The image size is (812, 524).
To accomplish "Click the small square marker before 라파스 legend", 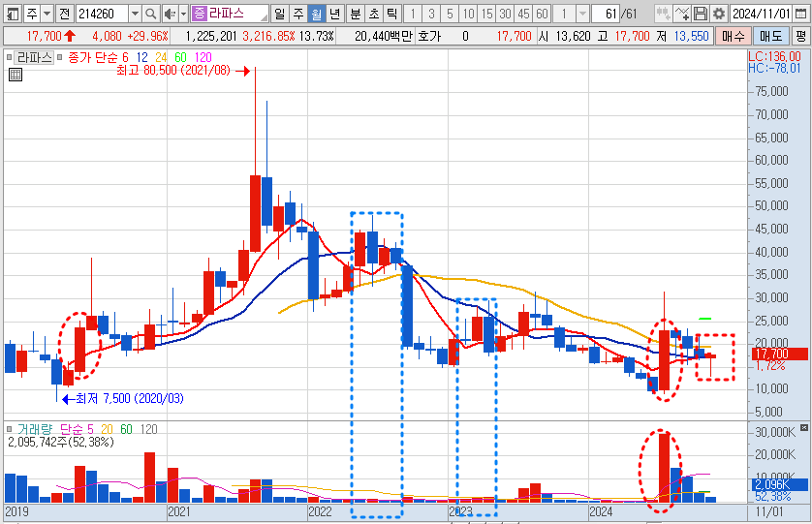I will pyautogui.click(x=10, y=57).
